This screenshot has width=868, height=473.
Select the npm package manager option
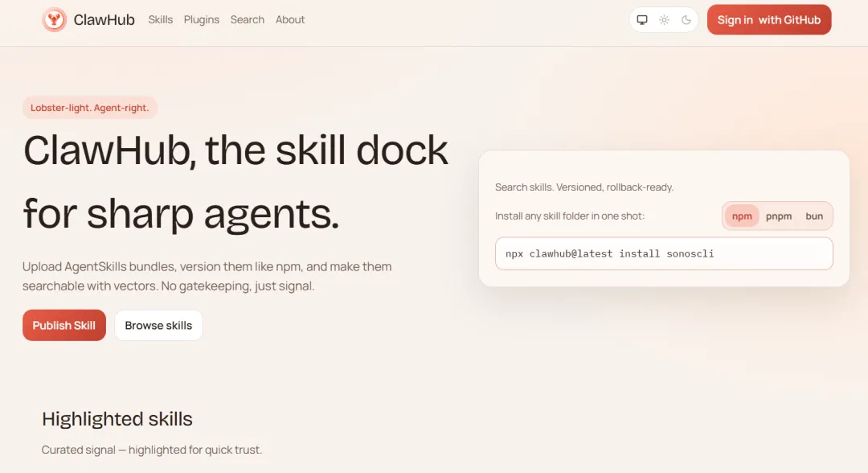[x=742, y=216]
